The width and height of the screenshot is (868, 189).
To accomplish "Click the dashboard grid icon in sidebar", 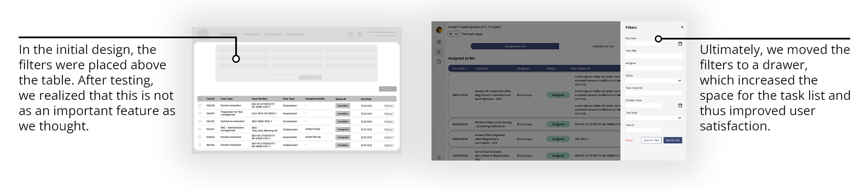I will (439, 42).
